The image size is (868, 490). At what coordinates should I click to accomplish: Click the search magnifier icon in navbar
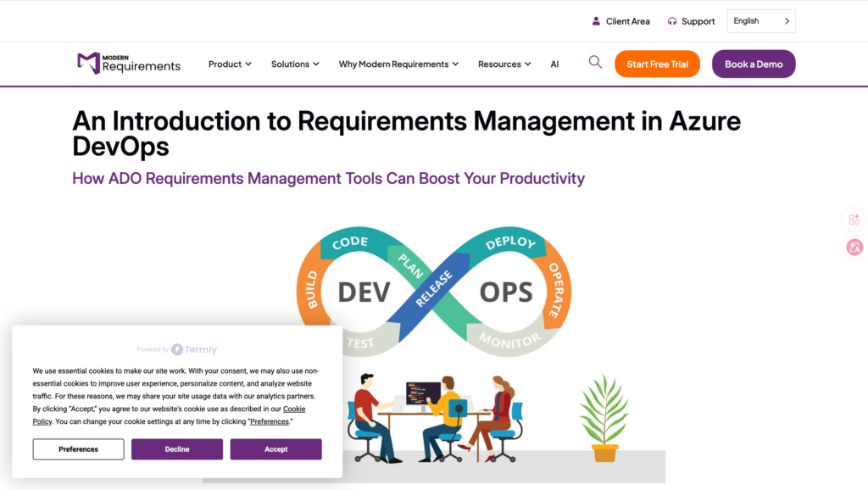click(595, 63)
